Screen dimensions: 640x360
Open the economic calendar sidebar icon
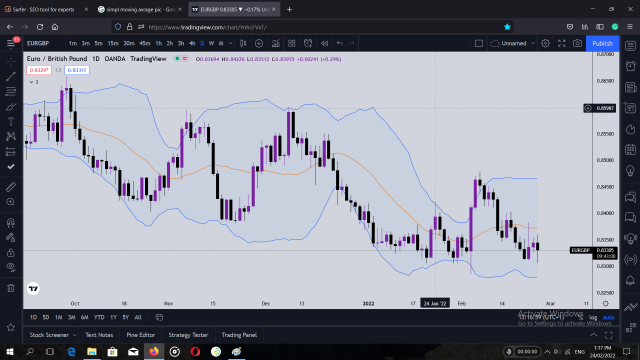pyautogui.click(x=631, y=150)
